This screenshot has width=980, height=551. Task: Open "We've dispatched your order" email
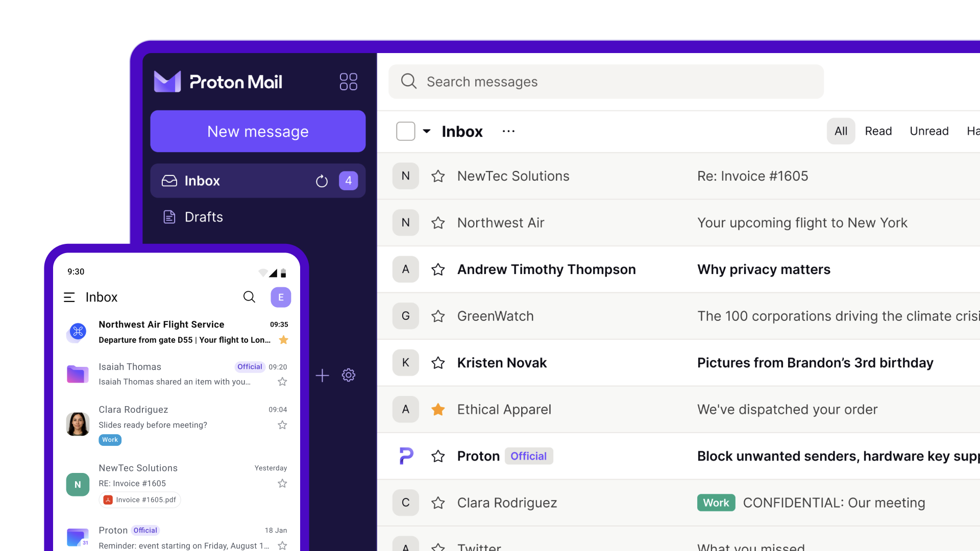point(788,409)
